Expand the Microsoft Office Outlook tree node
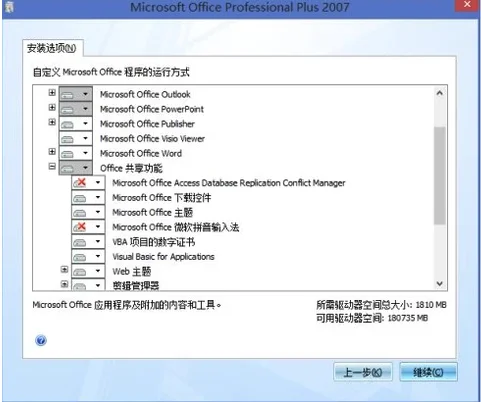The width and height of the screenshot is (481, 402). [x=52, y=92]
